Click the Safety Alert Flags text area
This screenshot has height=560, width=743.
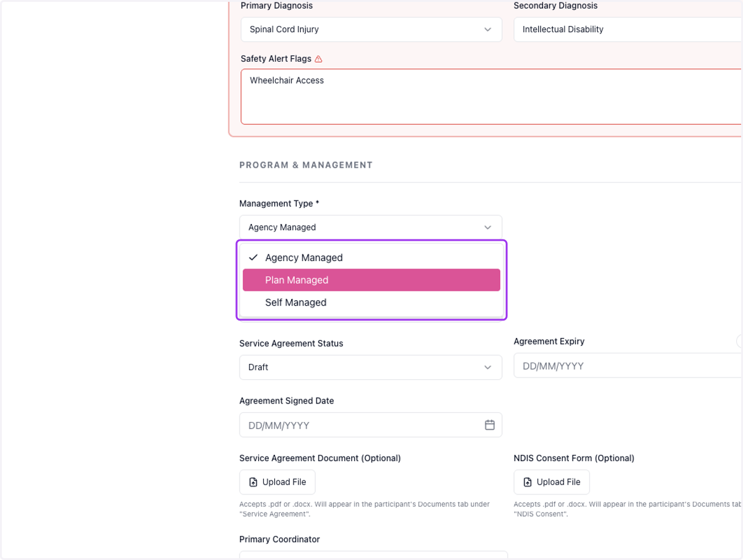[491, 97]
